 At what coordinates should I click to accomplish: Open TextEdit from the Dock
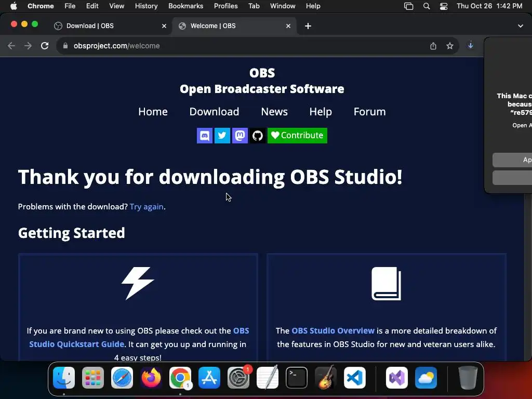tap(268, 378)
